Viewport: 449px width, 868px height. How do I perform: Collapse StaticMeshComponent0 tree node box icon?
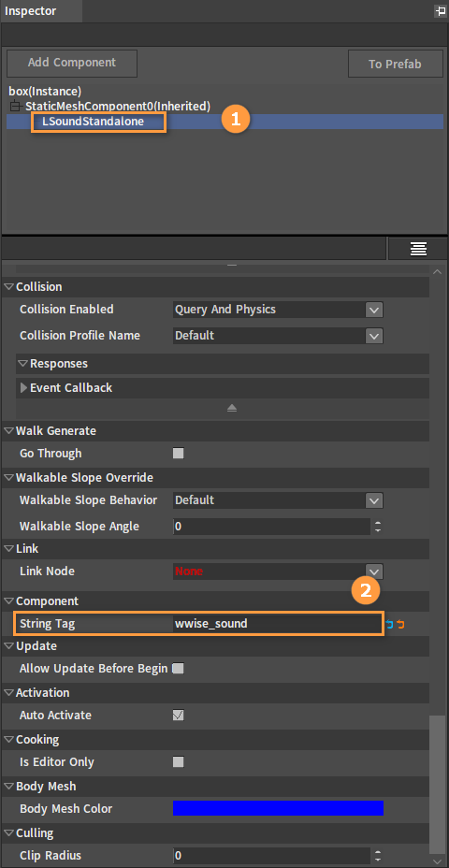click(x=16, y=106)
